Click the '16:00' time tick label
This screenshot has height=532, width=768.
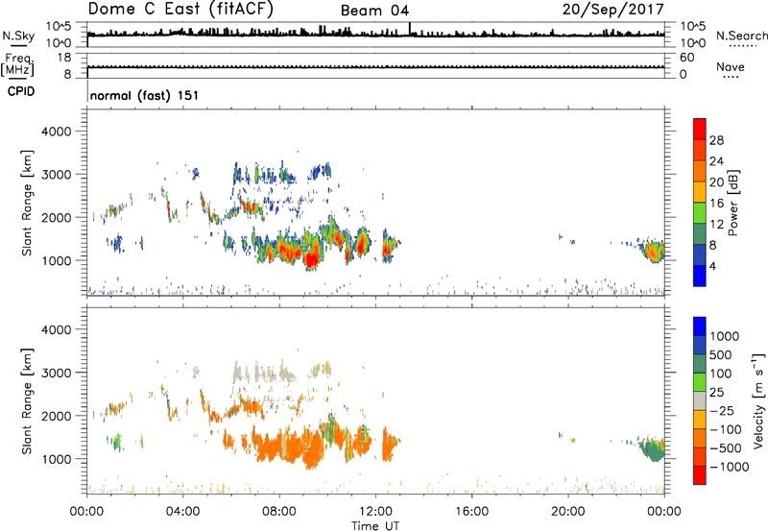pyautogui.click(x=471, y=512)
